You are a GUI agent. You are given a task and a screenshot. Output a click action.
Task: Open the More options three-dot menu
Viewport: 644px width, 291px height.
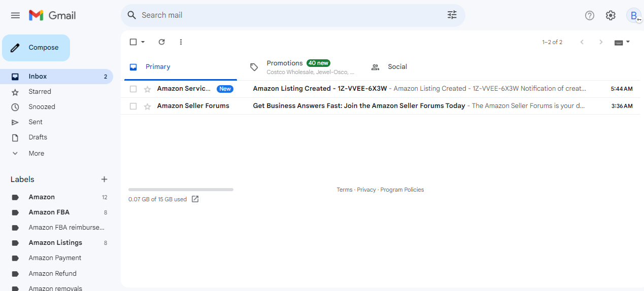coord(181,42)
